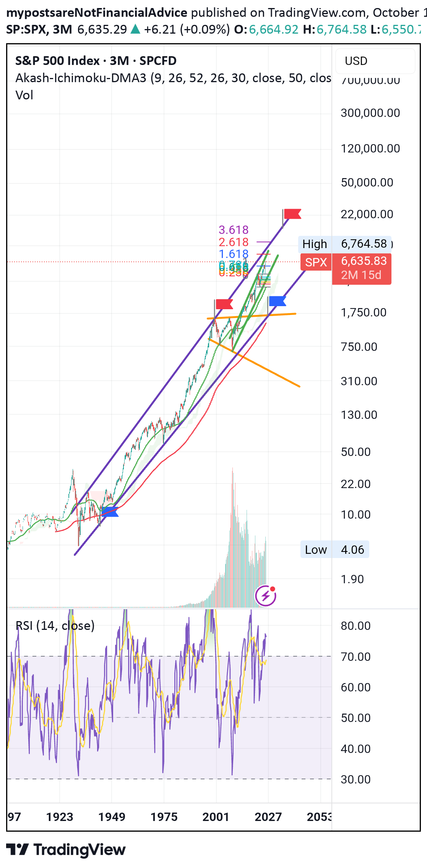Click the 70.00 level on the RSI scale
The width and height of the screenshot is (427, 868).
[x=356, y=657]
